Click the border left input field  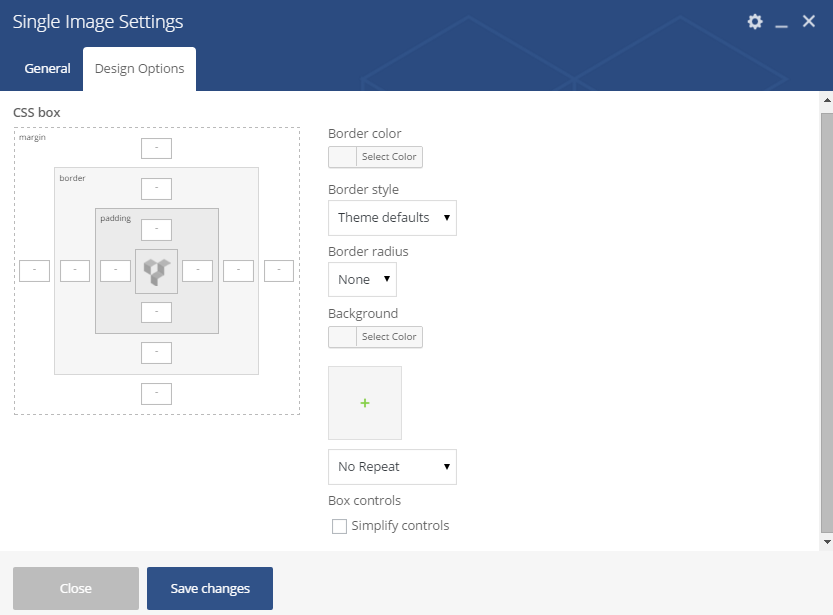pos(75,271)
